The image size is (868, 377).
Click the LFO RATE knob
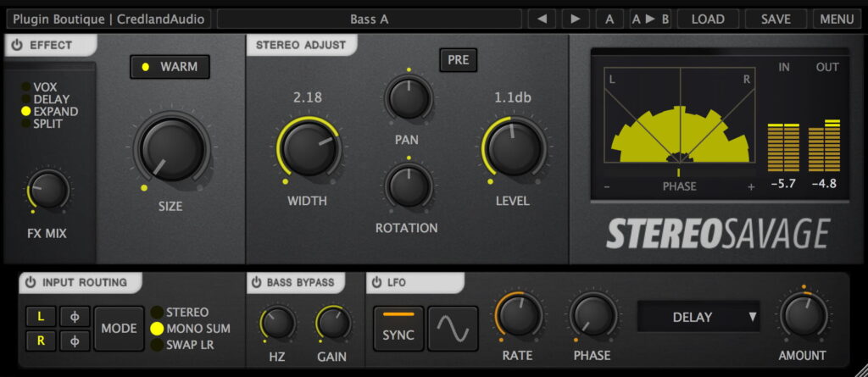520,315
